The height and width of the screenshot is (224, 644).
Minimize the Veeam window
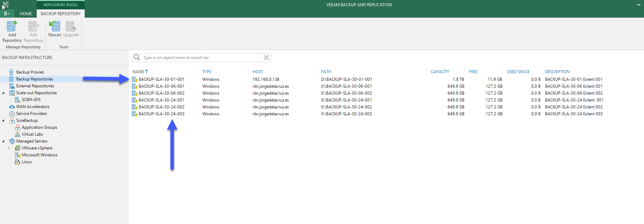[638, 5]
